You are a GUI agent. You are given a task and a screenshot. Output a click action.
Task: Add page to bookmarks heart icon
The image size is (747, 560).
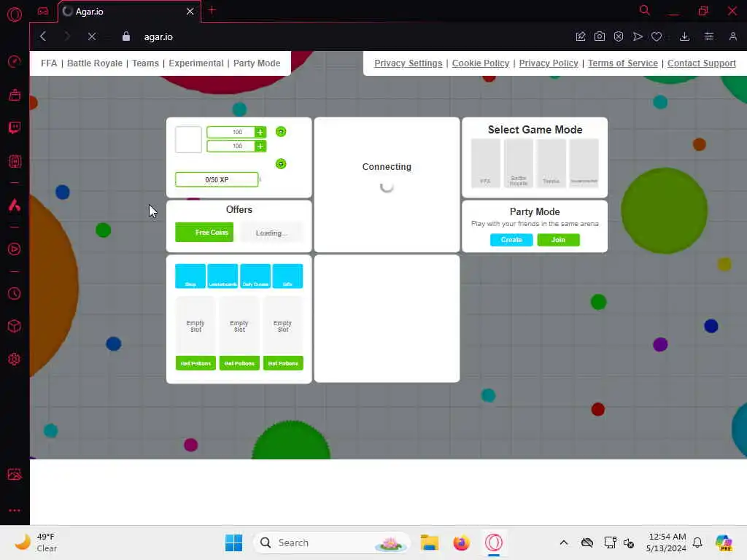tap(657, 36)
